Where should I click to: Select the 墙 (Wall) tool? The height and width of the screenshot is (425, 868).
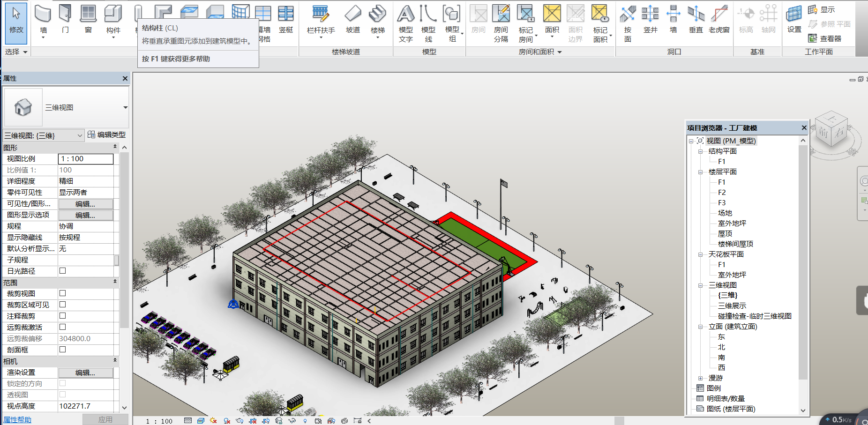point(43,21)
